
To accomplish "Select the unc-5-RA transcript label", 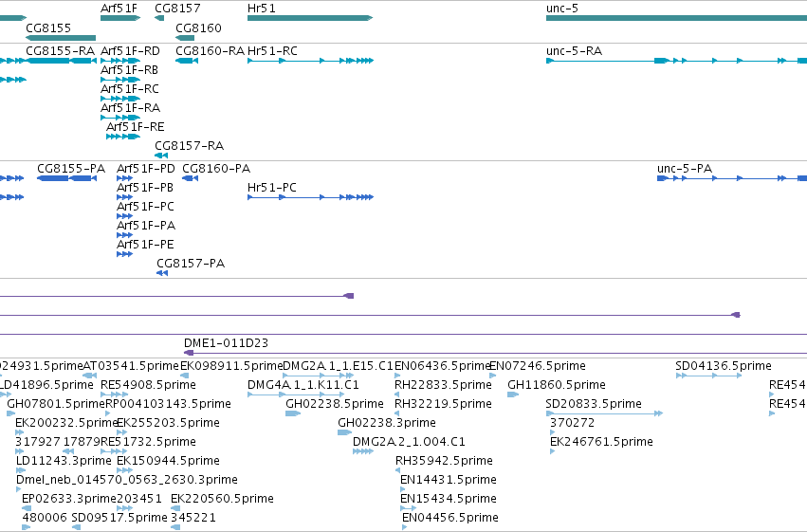I will click(574, 51).
